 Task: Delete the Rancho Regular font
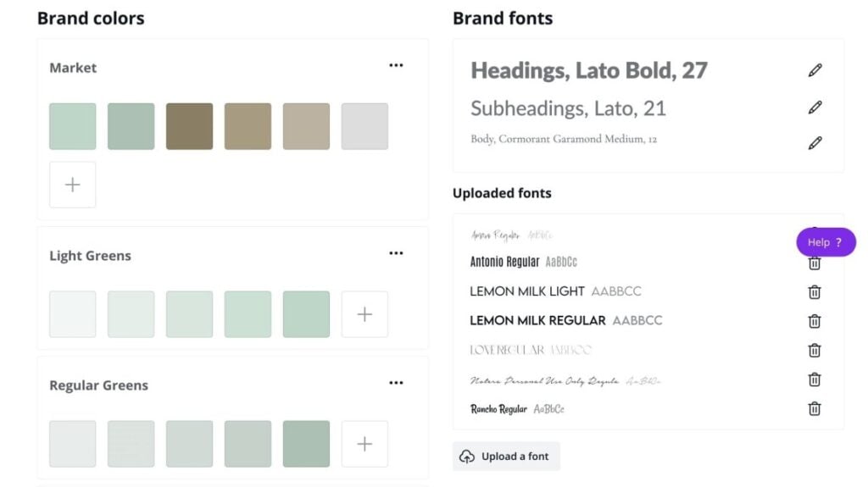pyautogui.click(x=815, y=409)
